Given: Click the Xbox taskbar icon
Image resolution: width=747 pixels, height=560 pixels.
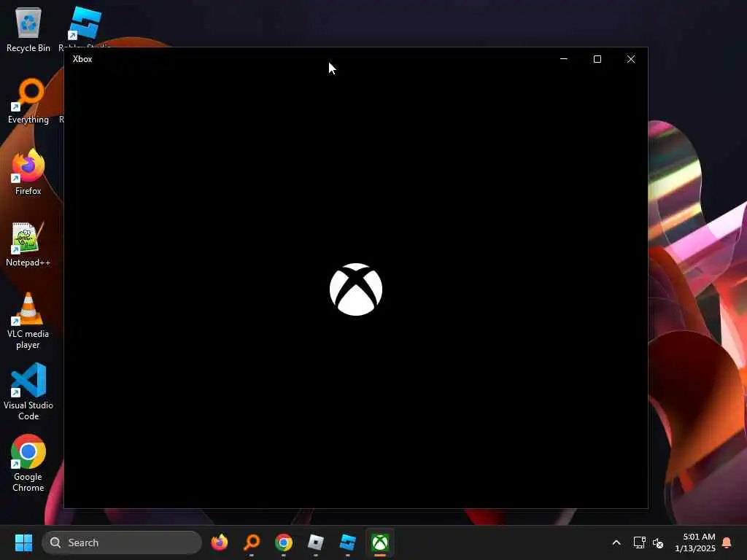Looking at the screenshot, I should 379,542.
